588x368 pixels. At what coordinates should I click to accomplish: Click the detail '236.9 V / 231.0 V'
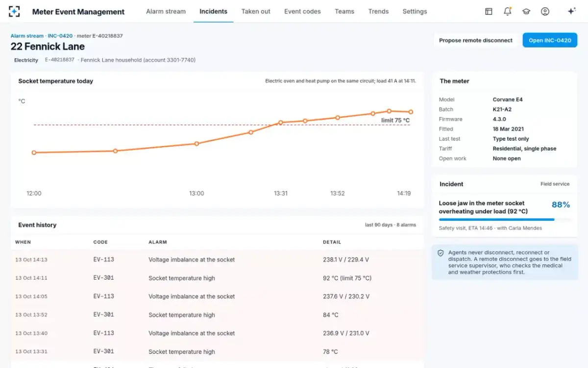click(x=346, y=333)
